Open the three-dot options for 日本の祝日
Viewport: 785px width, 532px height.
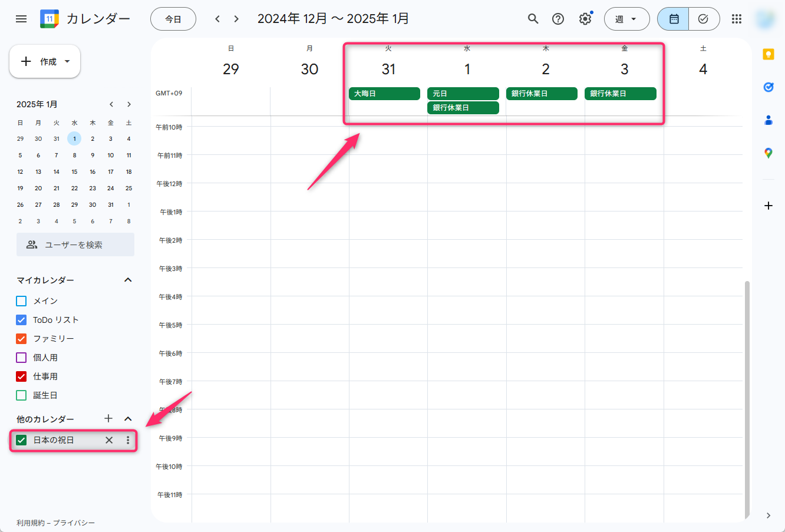pyautogui.click(x=127, y=440)
